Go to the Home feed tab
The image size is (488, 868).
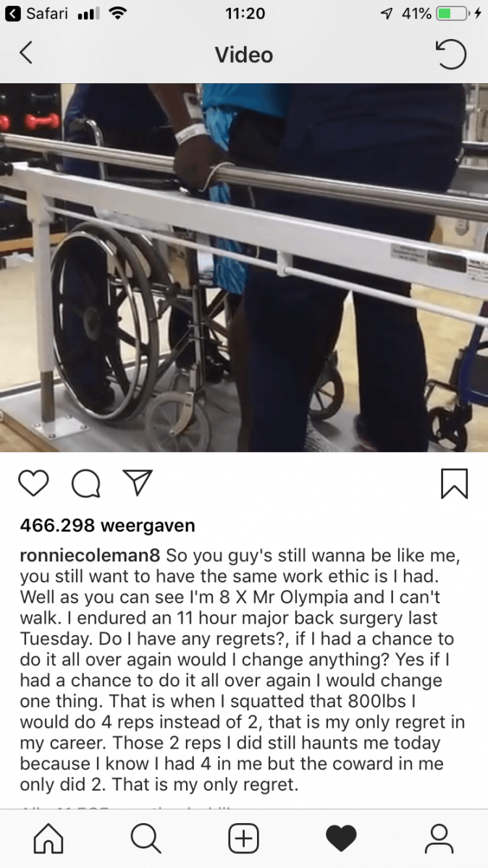[49, 838]
